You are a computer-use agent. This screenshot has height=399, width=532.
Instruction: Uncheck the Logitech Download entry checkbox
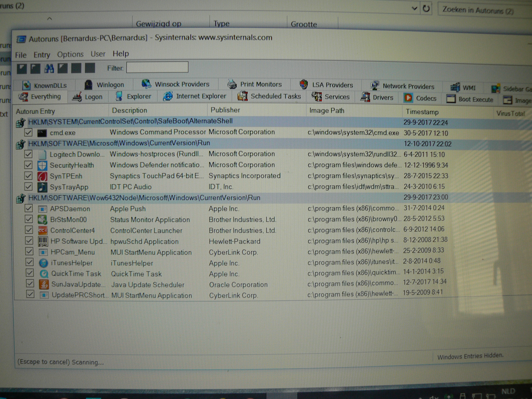[x=28, y=154]
